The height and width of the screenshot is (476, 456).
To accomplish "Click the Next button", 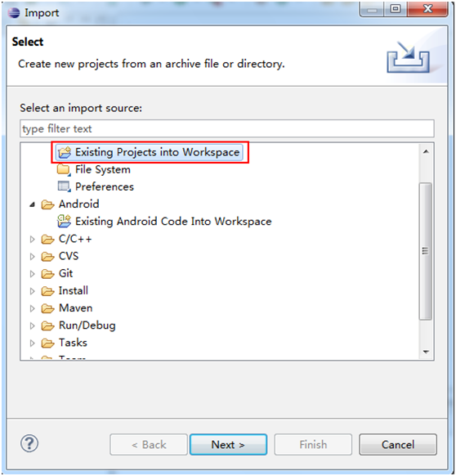I will 229,444.
